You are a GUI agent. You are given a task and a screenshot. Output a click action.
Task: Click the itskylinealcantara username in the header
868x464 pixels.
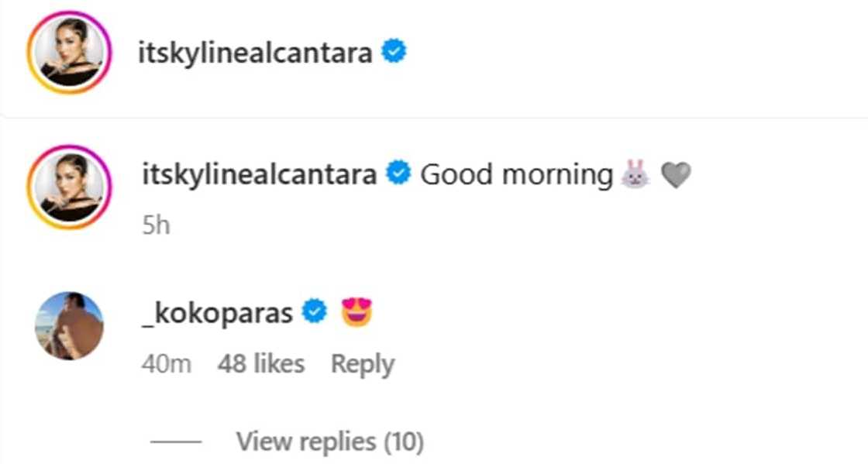tap(255, 53)
